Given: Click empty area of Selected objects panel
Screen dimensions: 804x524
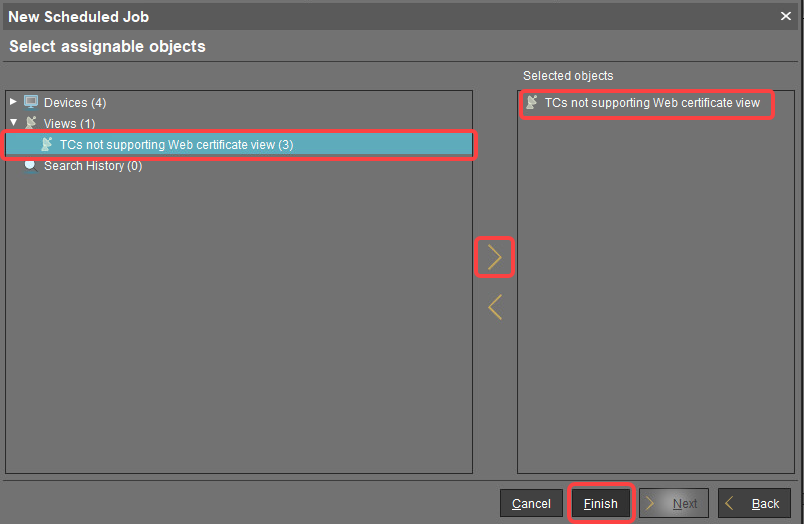Looking at the screenshot, I should click(653, 300).
